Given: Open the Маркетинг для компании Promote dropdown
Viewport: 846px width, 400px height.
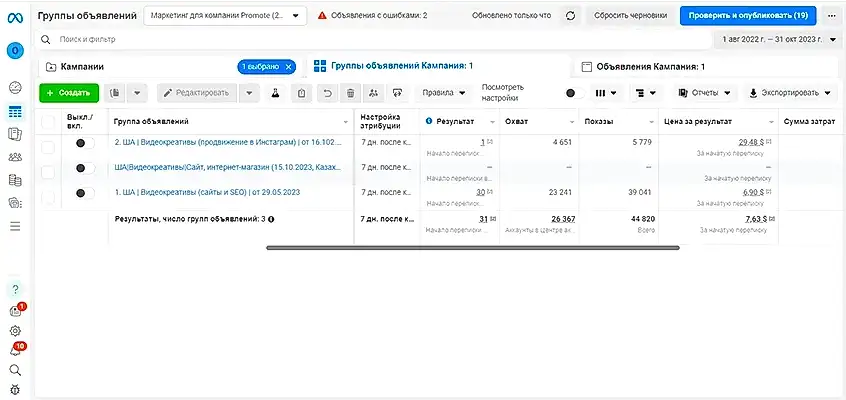Looking at the screenshot, I should [x=225, y=16].
